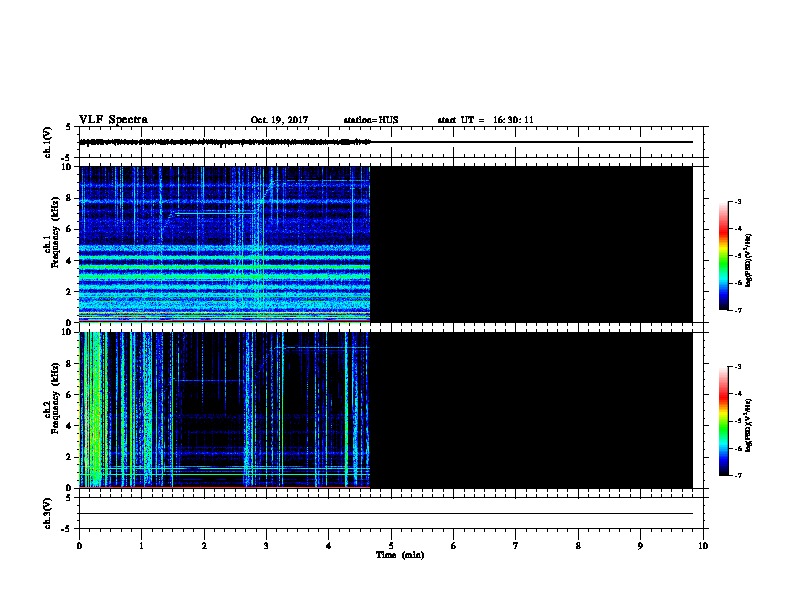Click the black no-data region of ch.2 spectrogram

[531, 410]
